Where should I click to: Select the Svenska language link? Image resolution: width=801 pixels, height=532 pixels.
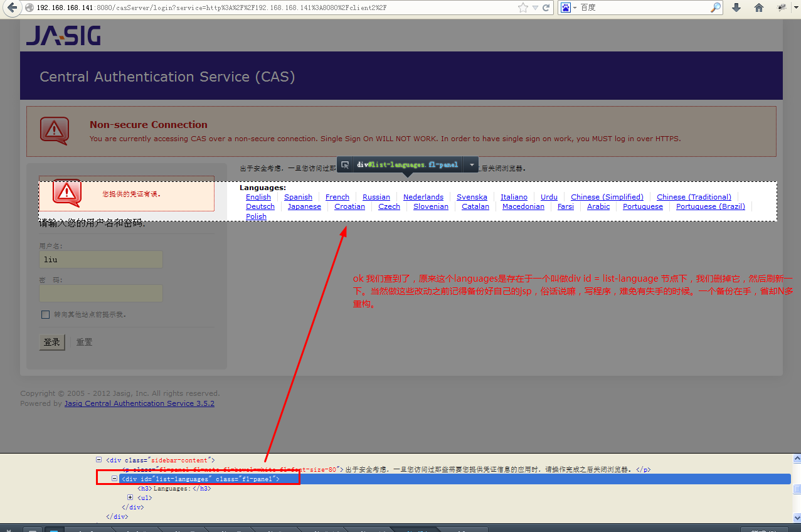472,197
